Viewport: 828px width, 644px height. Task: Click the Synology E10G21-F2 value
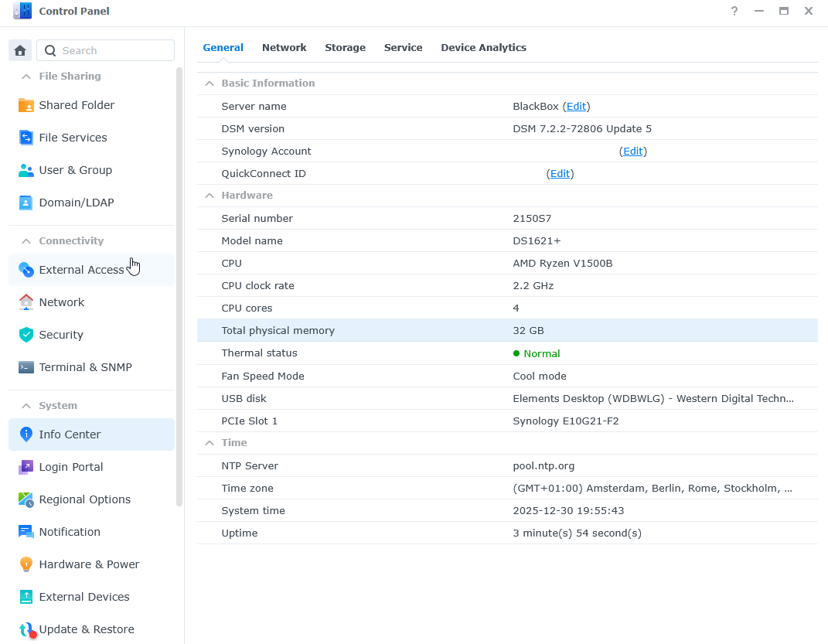point(566,421)
